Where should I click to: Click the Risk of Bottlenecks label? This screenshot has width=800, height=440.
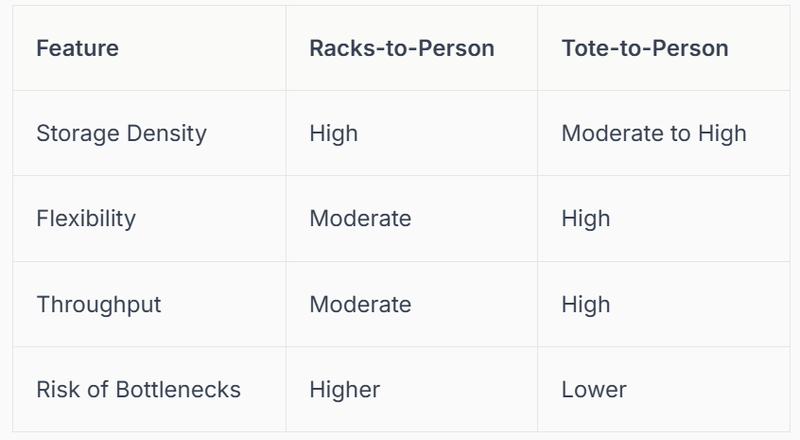138,389
